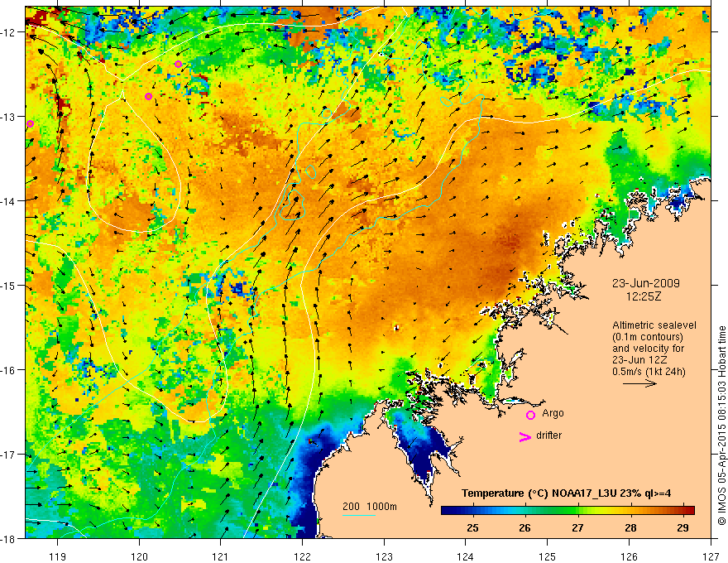
Task: Click the 23-Jun-2009 date text
Action: pos(646,283)
